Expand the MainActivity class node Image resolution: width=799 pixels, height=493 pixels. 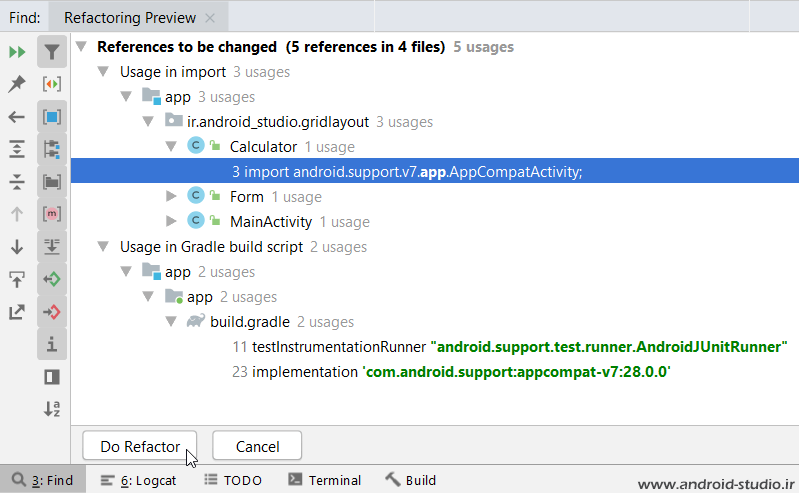coord(171,221)
